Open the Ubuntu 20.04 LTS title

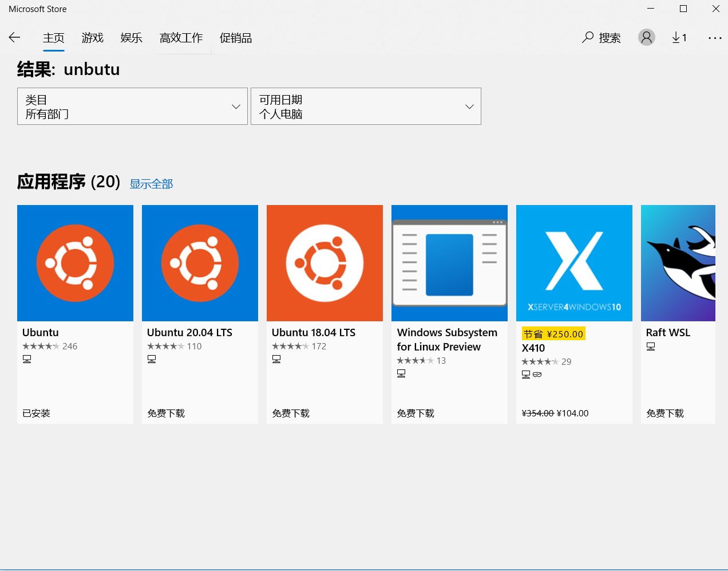[189, 332]
